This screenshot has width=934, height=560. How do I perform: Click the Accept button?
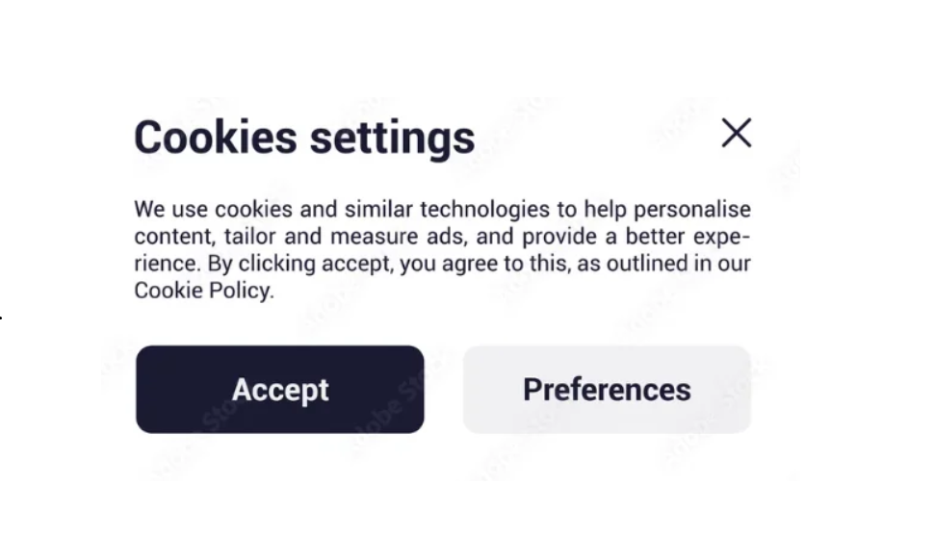(x=279, y=390)
